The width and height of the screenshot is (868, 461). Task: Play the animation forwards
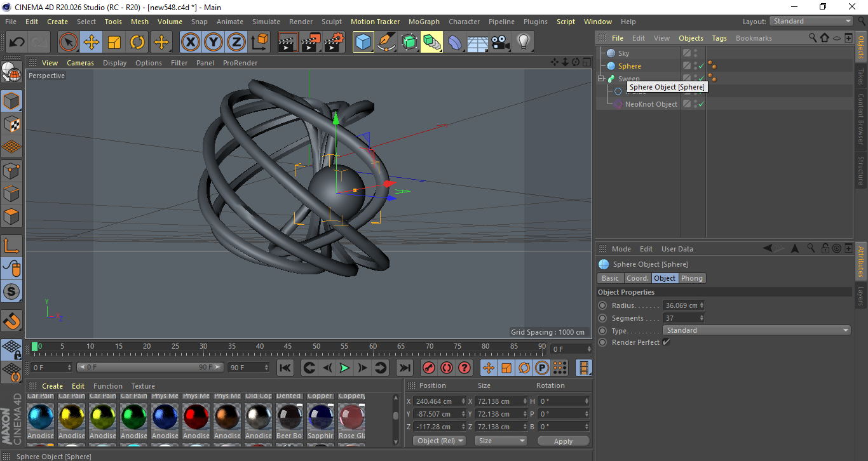click(344, 368)
